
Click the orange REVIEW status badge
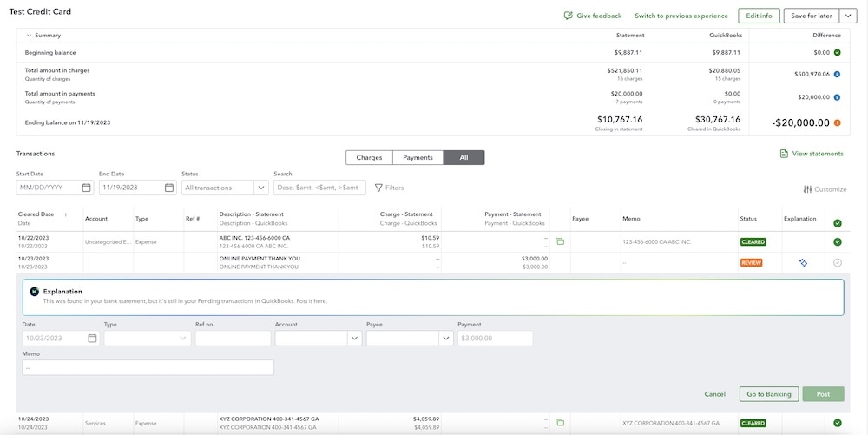751,263
